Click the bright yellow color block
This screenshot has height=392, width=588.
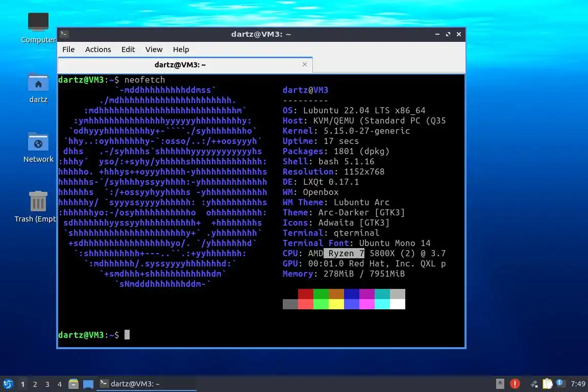pyautogui.click(x=336, y=304)
